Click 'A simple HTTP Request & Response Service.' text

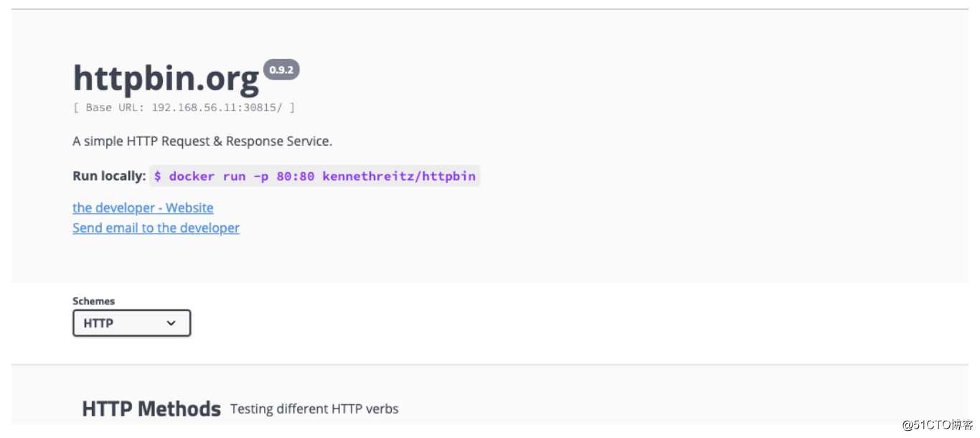point(202,141)
